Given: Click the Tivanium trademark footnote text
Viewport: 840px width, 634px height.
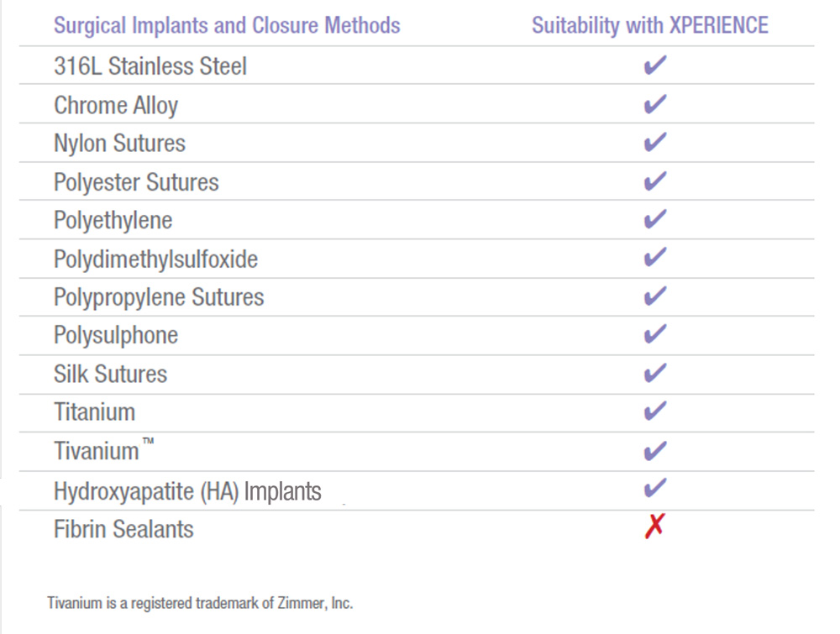Looking at the screenshot, I should [200, 603].
